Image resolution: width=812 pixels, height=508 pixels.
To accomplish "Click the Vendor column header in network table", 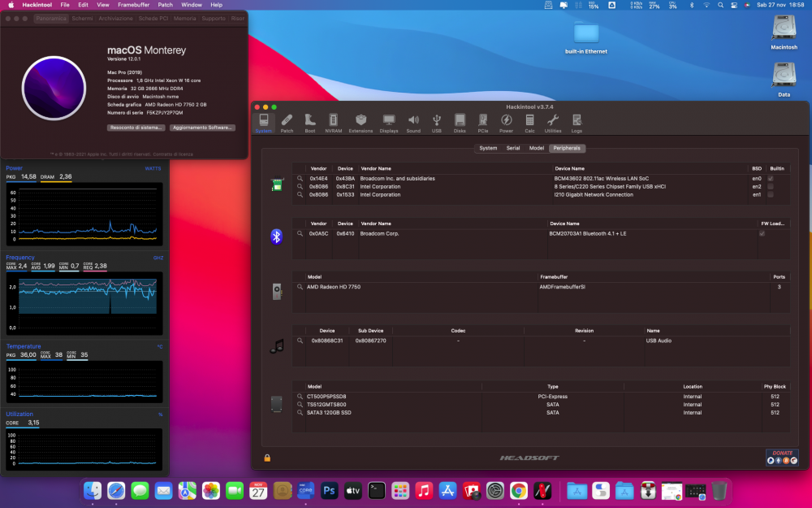I will 318,168.
